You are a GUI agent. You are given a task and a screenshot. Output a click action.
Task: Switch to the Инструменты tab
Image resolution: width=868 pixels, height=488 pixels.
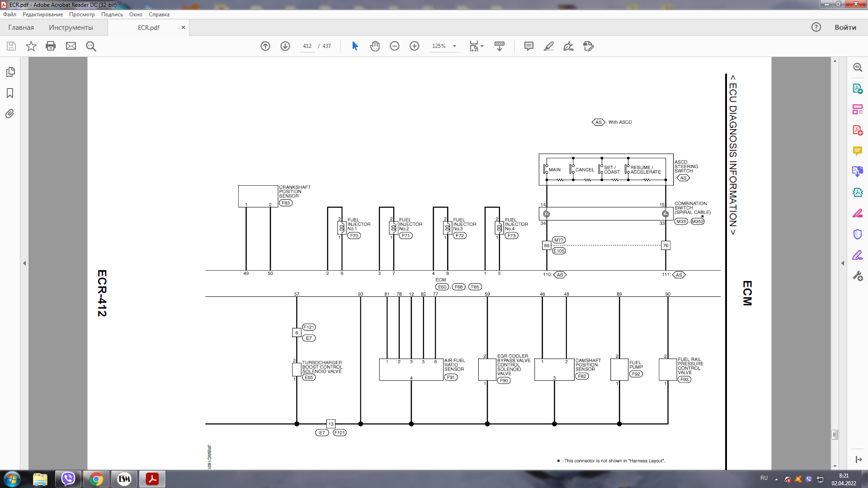pos(71,28)
